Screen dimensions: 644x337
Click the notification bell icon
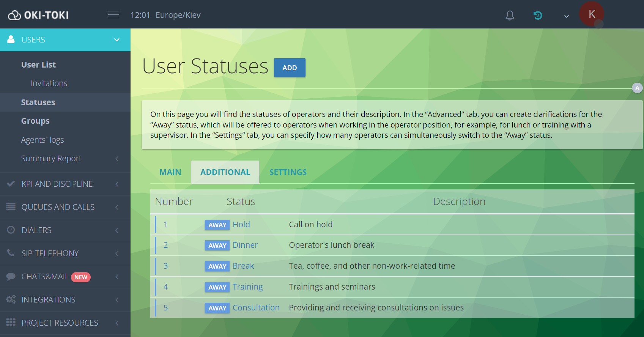click(510, 15)
